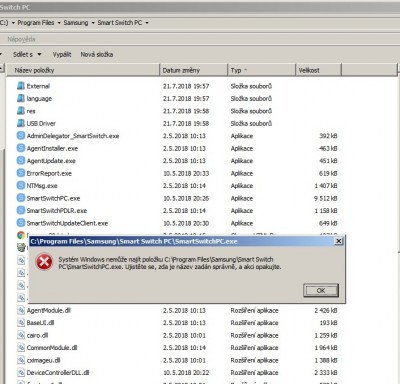This screenshot has height=384, width=400.
Task: Click Vypálit toolbar button
Action: click(x=62, y=54)
